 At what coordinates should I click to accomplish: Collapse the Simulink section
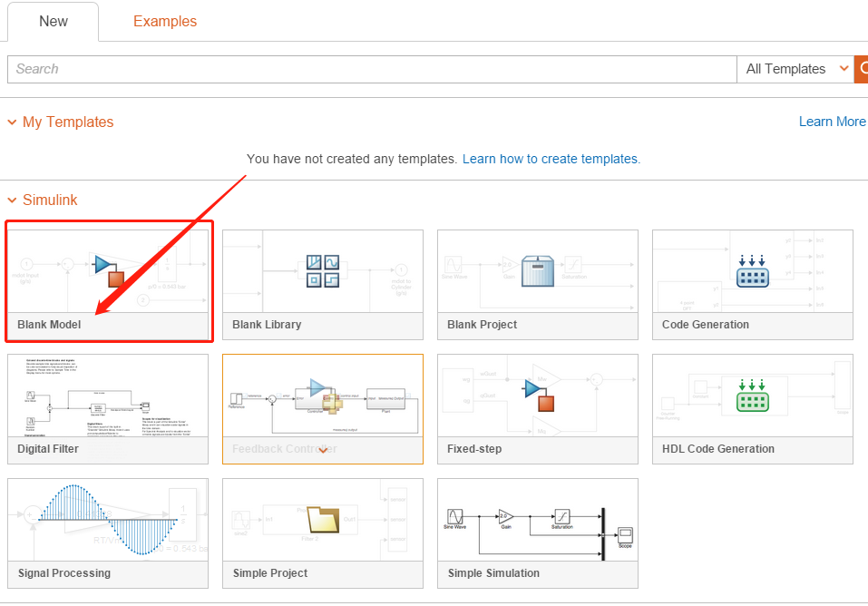pyautogui.click(x=13, y=200)
